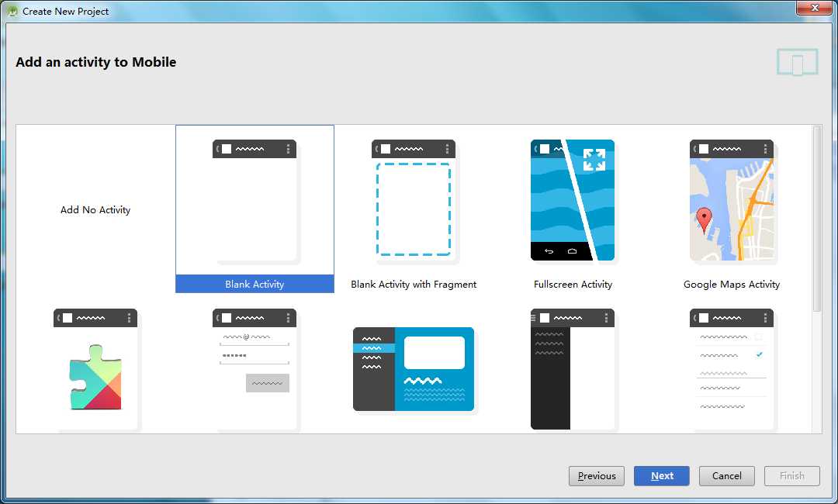Click the Android Studio icon in title bar

13,11
